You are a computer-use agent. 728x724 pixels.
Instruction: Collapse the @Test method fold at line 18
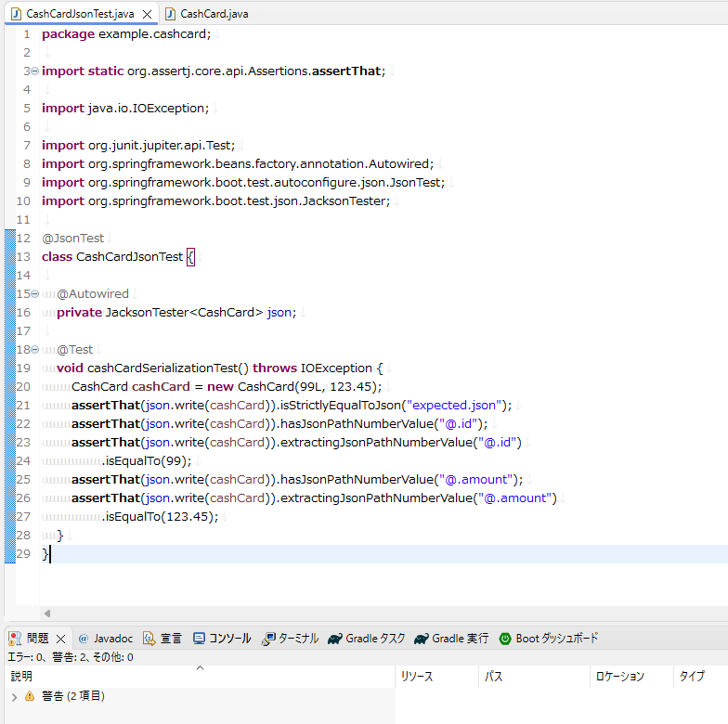pyautogui.click(x=35, y=349)
